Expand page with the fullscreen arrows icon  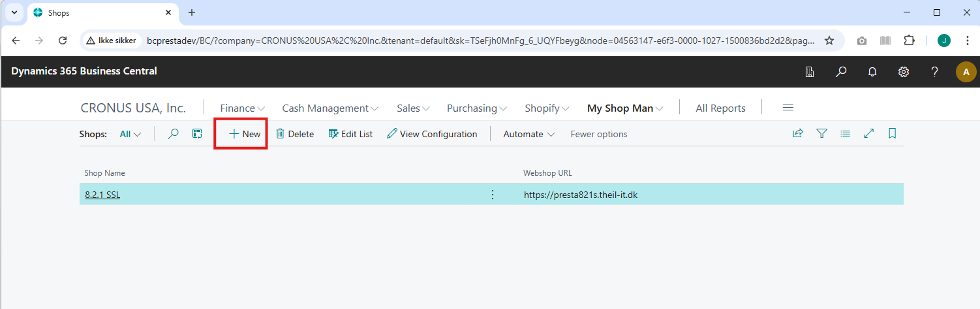tap(868, 134)
